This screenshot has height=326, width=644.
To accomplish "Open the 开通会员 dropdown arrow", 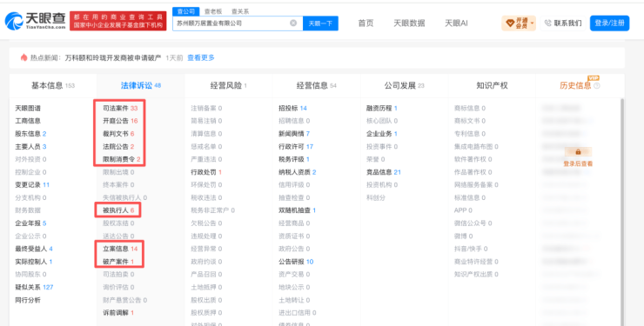I will point(533,23).
